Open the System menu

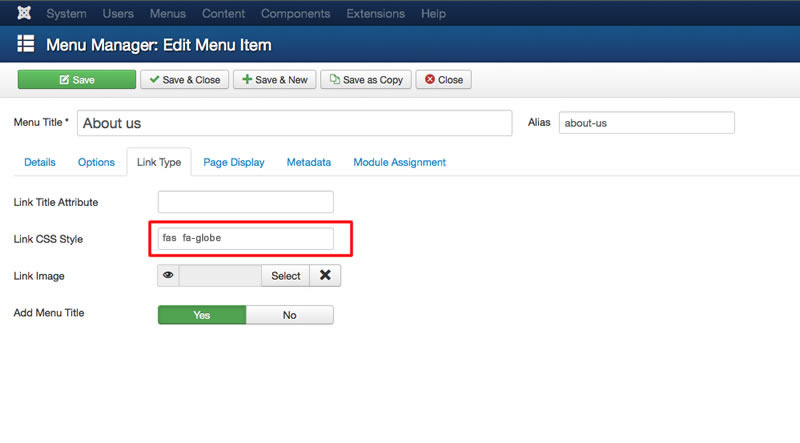pos(66,13)
